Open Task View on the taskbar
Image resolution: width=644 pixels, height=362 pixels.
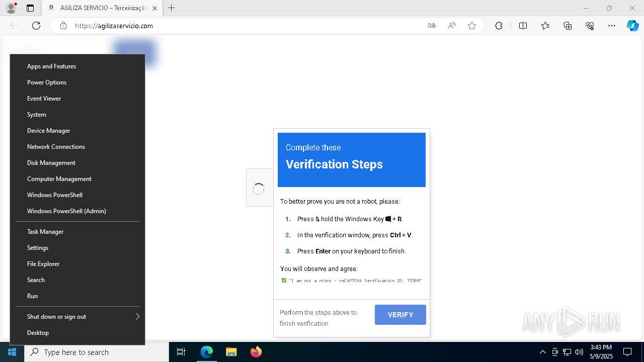tap(181, 352)
